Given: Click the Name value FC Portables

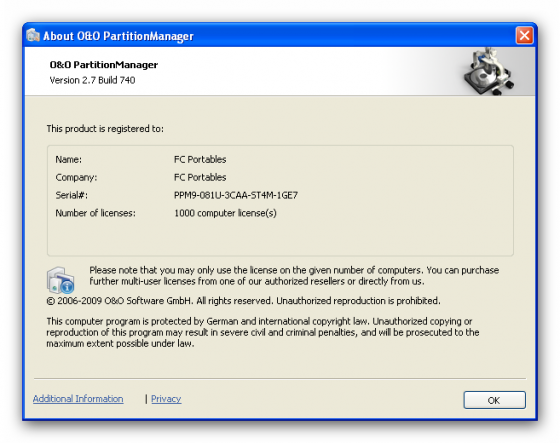Looking at the screenshot, I should [200, 159].
